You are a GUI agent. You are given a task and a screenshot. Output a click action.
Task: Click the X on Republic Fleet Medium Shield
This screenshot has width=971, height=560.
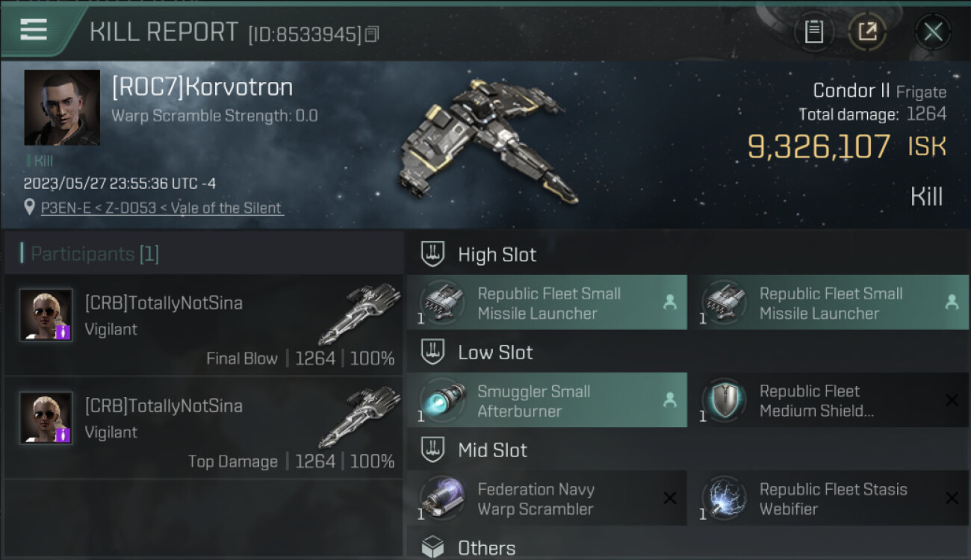coord(952,400)
